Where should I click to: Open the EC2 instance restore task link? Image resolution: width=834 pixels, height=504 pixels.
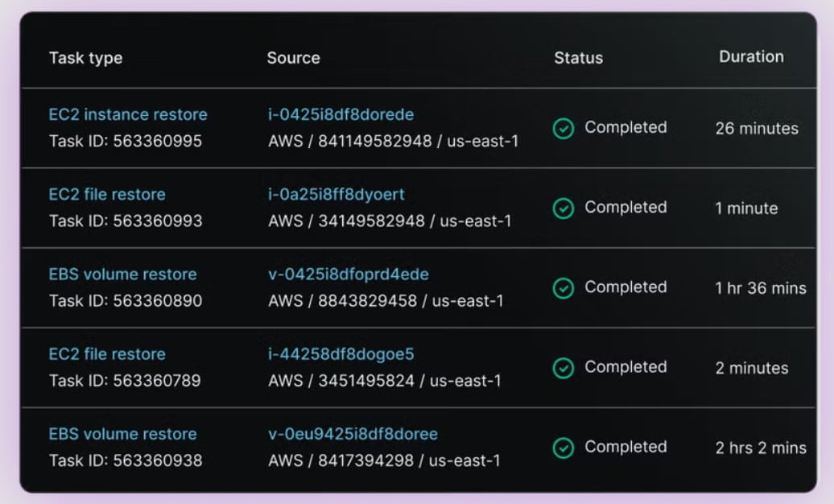(128, 114)
